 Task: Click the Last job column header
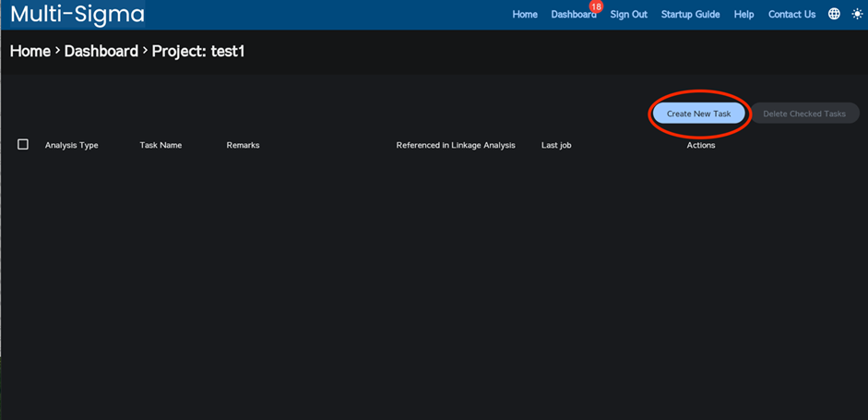[556, 145]
